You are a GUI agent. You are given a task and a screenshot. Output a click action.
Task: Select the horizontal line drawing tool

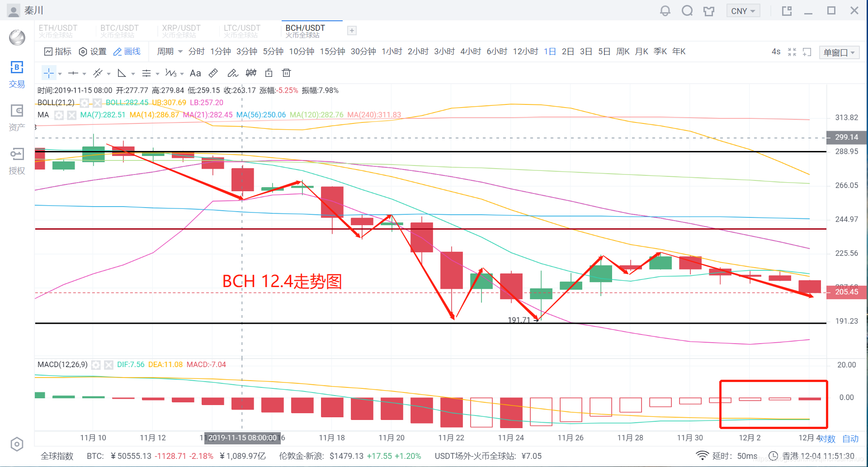click(x=73, y=73)
